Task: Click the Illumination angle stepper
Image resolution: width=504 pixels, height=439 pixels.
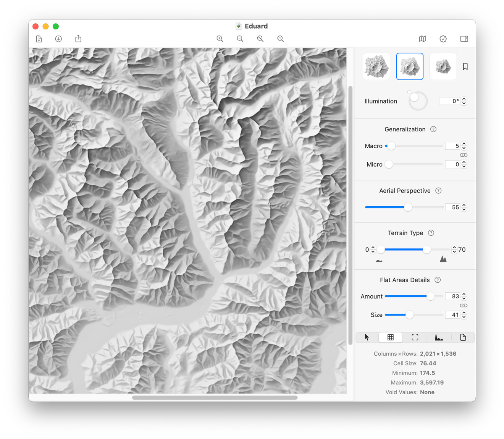Action: [464, 101]
